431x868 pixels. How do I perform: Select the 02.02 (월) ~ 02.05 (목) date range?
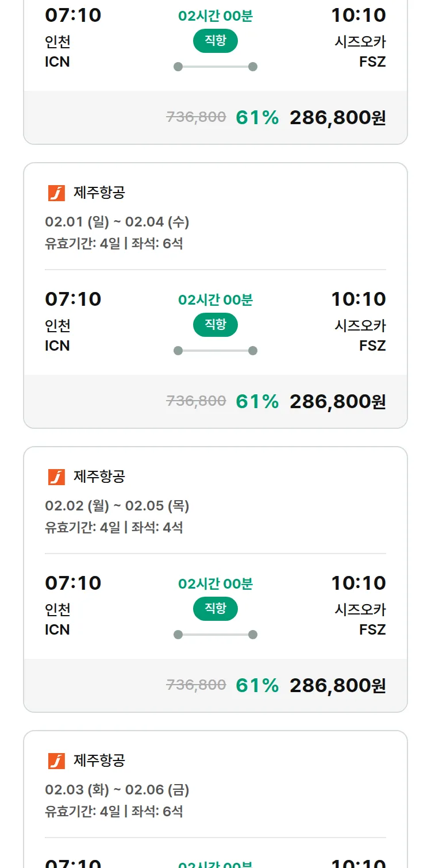coord(117,506)
